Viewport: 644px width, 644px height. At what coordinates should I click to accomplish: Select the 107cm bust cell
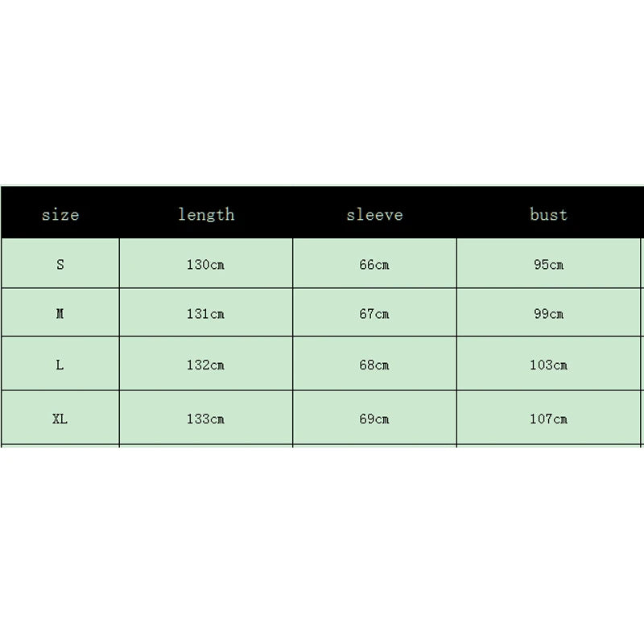point(548,419)
